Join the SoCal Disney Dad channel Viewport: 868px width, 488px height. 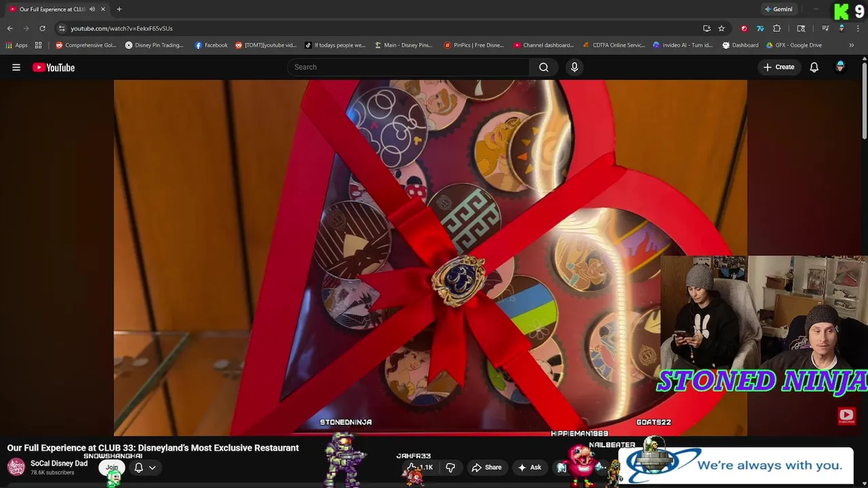point(112,467)
